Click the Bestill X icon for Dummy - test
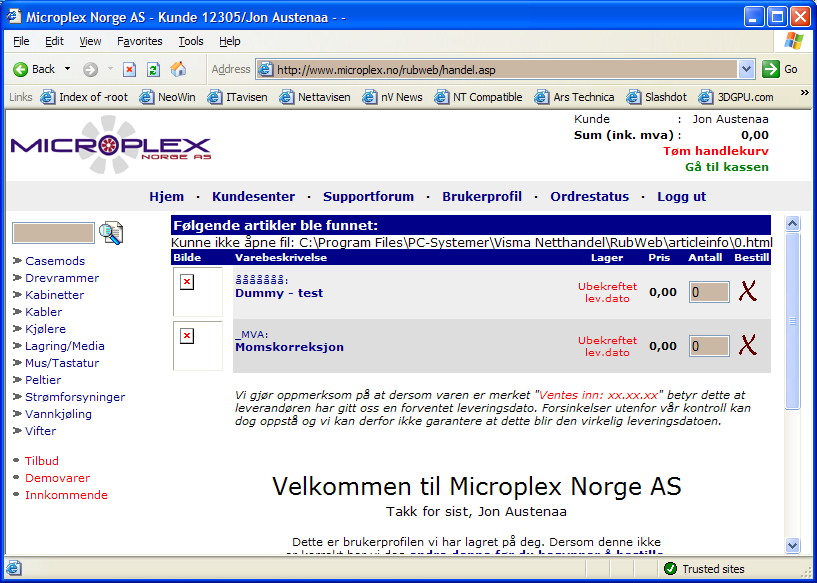This screenshot has width=817, height=583. 748,291
